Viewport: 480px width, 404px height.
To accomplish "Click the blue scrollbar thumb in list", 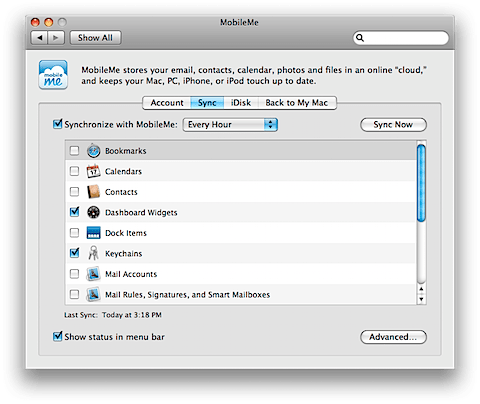I will pos(421,183).
